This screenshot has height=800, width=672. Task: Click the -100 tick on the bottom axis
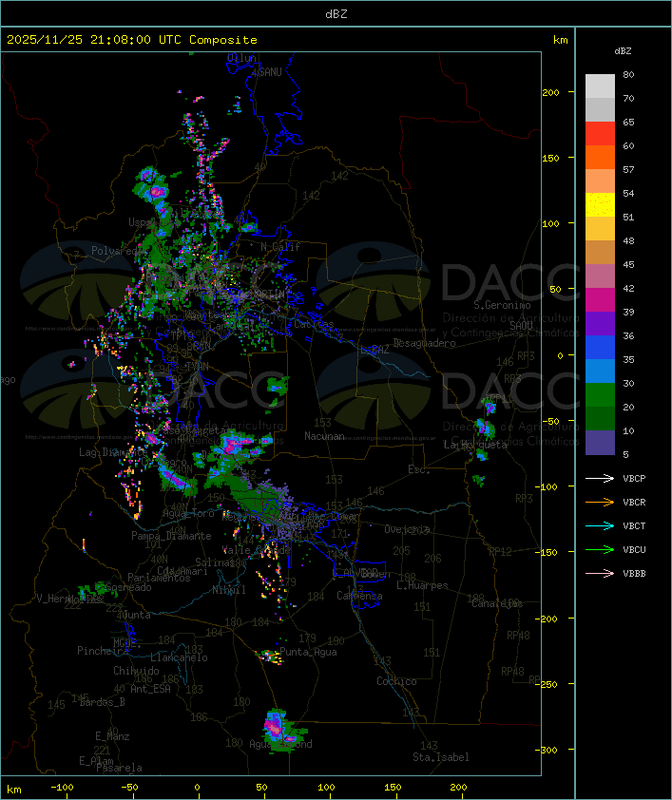(x=62, y=788)
